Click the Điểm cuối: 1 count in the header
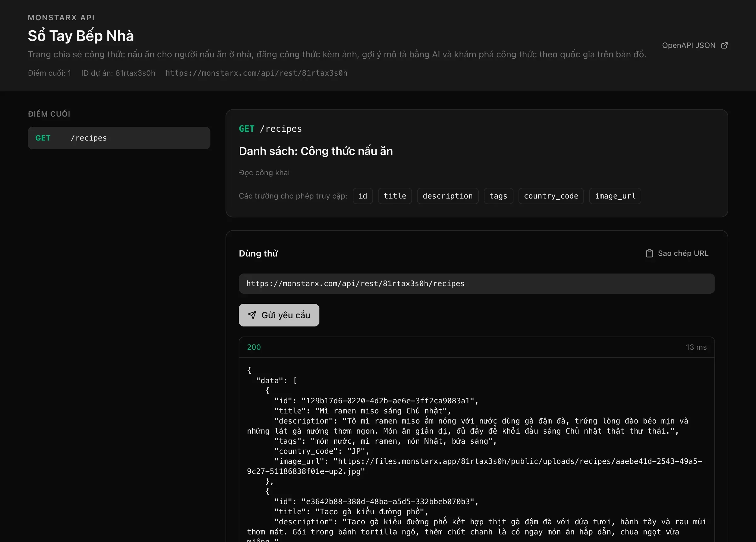This screenshot has width=756, height=542. (49, 73)
